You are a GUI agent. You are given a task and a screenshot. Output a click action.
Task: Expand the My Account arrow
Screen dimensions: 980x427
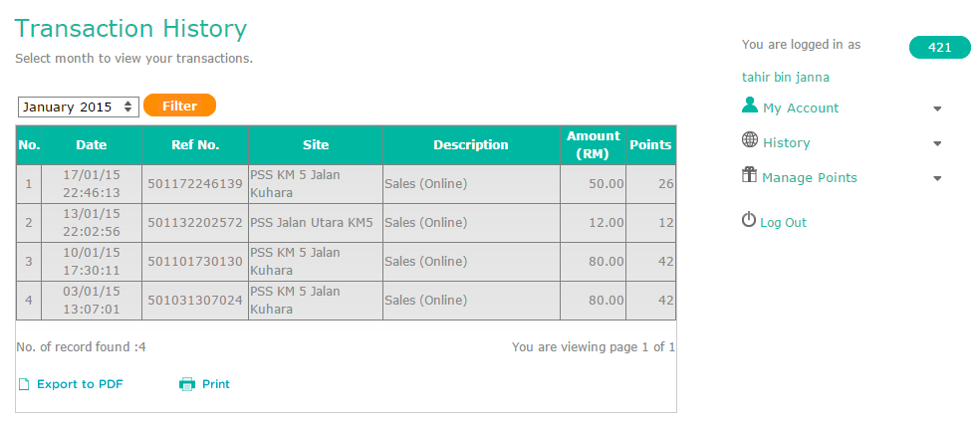coord(937,108)
